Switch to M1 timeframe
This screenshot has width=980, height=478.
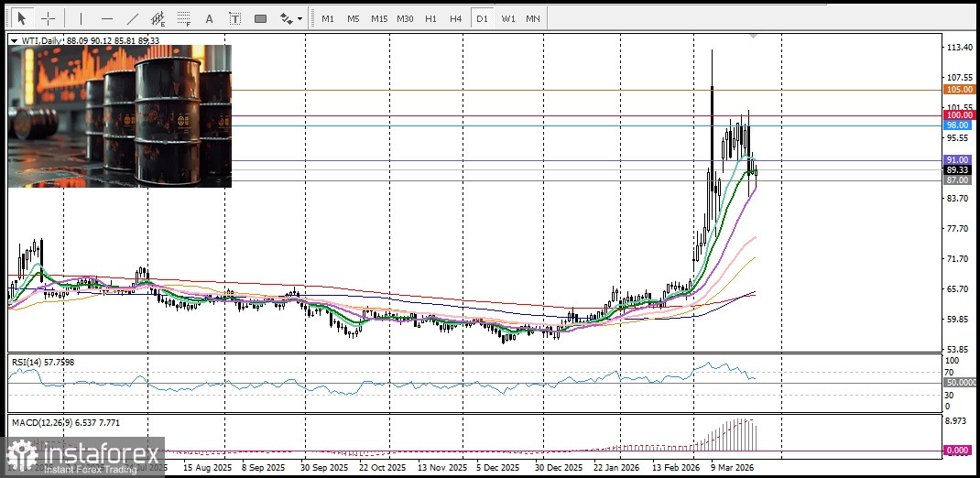tap(328, 18)
